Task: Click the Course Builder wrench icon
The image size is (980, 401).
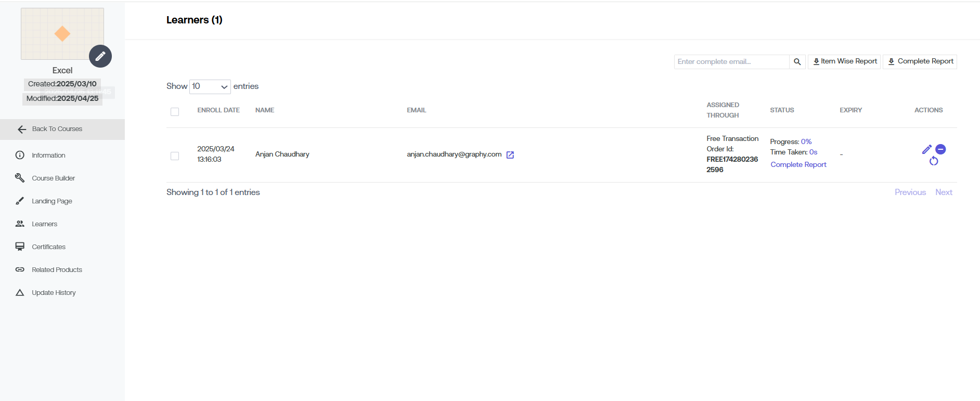Action: point(20,178)
